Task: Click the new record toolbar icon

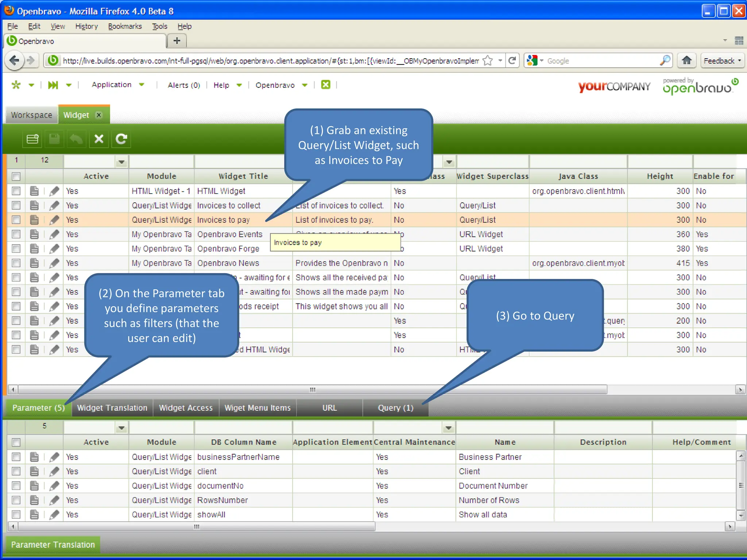Action: pyautogui.click(x=32, y=139)
